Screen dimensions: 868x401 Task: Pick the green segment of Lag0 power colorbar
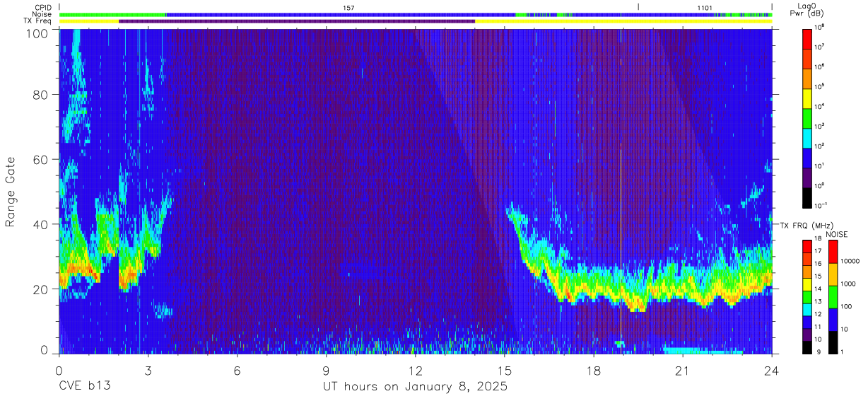click(807, 117)
